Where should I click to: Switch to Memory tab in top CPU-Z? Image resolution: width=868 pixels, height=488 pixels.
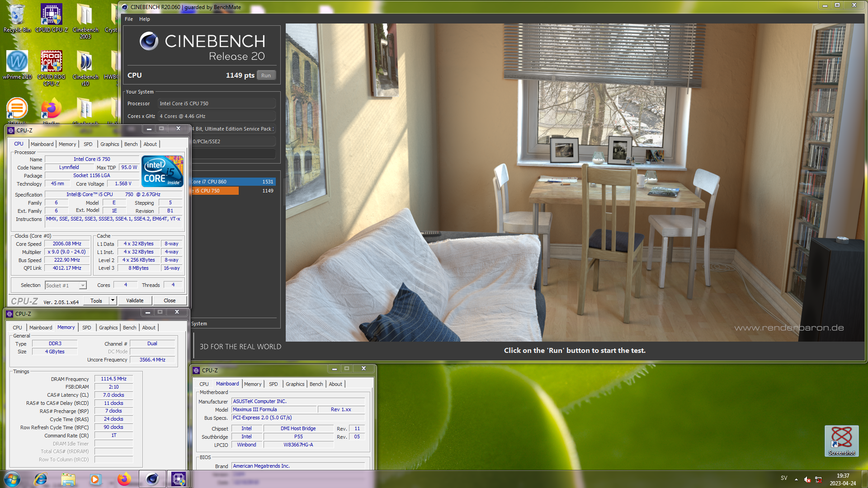67,144
